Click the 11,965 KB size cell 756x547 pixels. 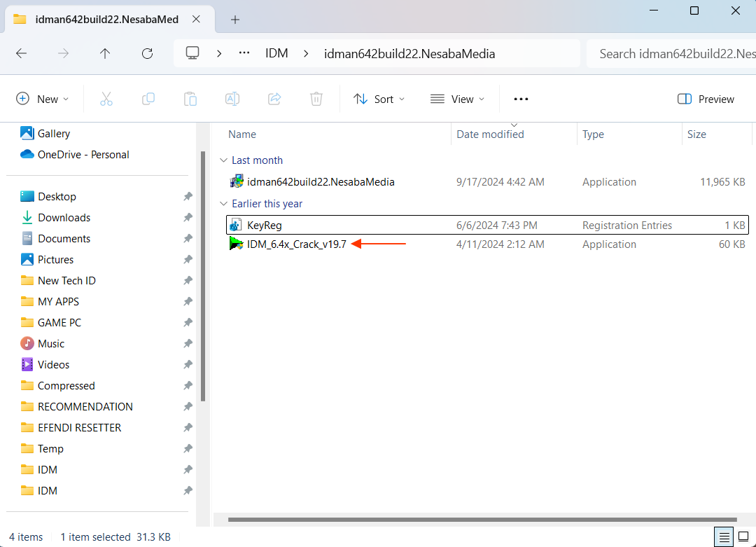pos(722,182)
